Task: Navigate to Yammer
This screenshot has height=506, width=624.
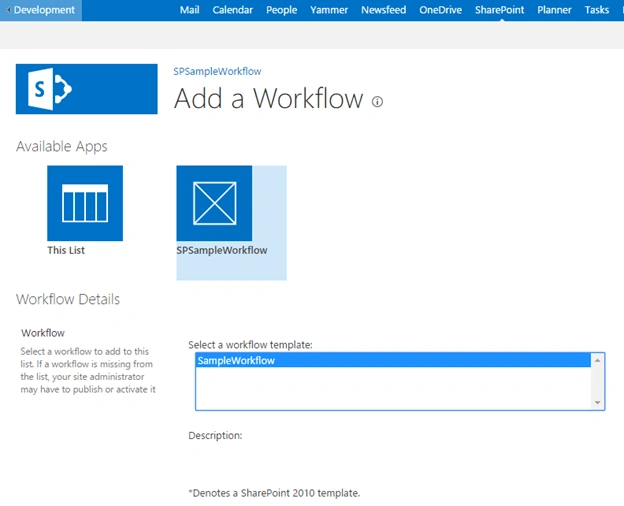Action: pos(329,10)
